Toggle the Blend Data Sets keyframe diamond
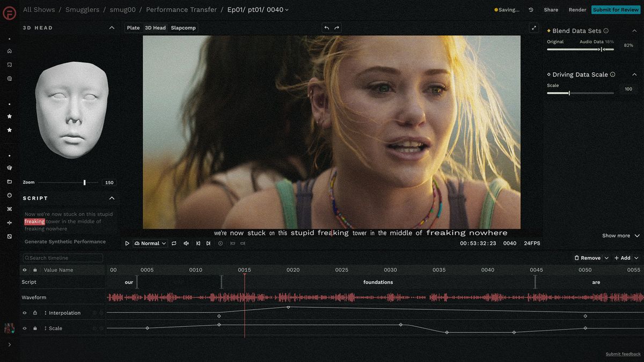The height and width of the screenshot is (362, 644). coord(548,31)
